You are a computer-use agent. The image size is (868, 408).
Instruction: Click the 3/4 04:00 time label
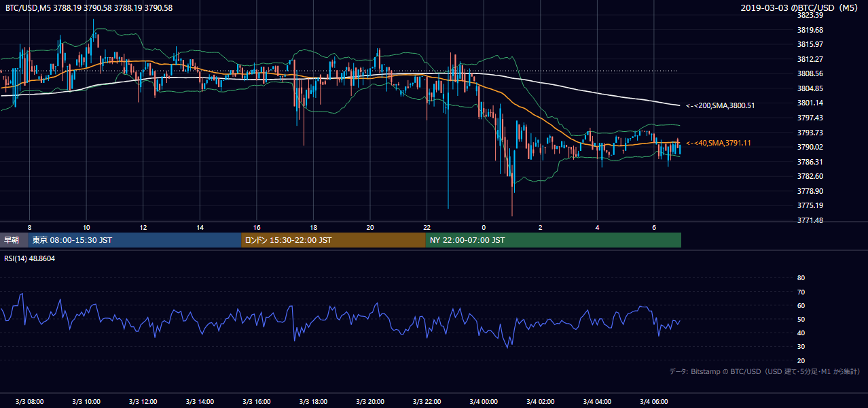coord(597,401)
